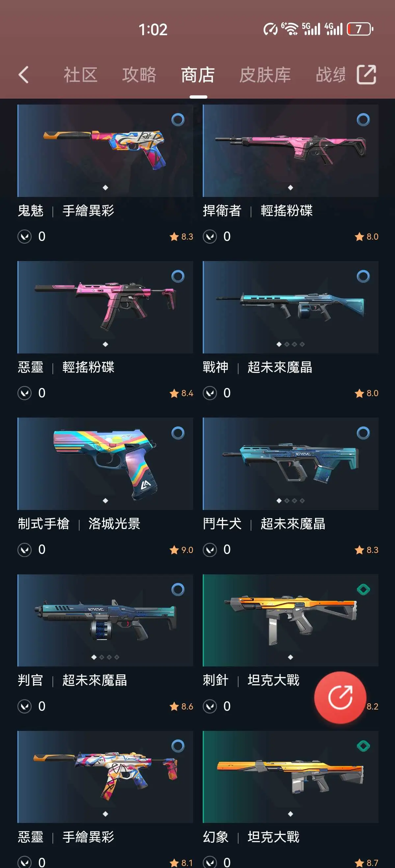Image resolution: width=395 pixels, height=868 pixels.
Task: Tap the green rarity diamond on 幻象 坦克大戰
Action: click(x=363, y=746)
